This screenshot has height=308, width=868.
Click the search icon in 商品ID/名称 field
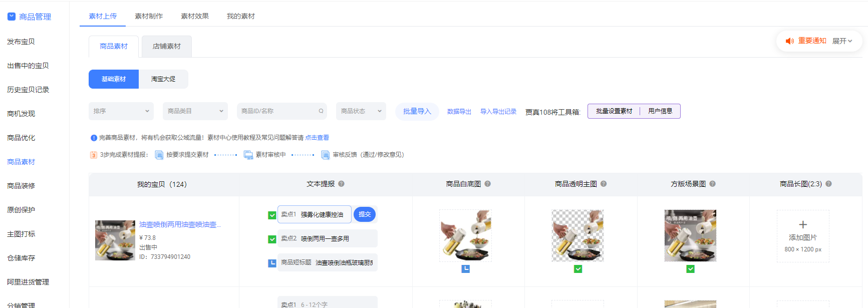pos(321,111)
